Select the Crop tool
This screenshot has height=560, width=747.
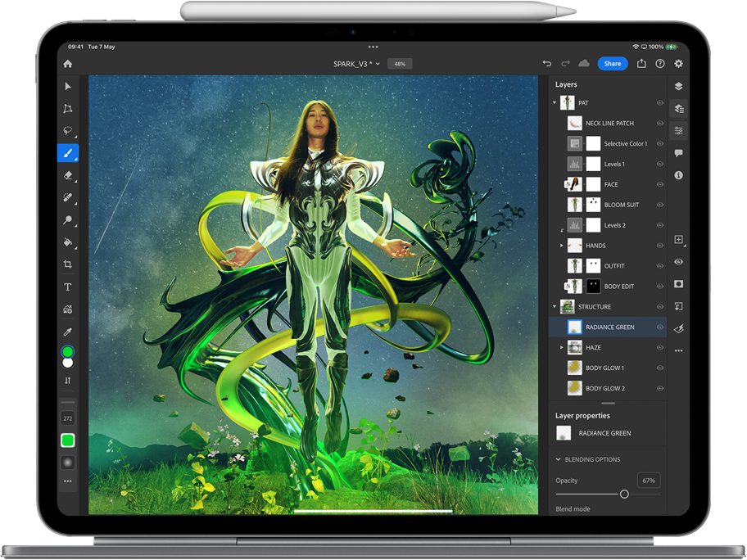point(68,264)
